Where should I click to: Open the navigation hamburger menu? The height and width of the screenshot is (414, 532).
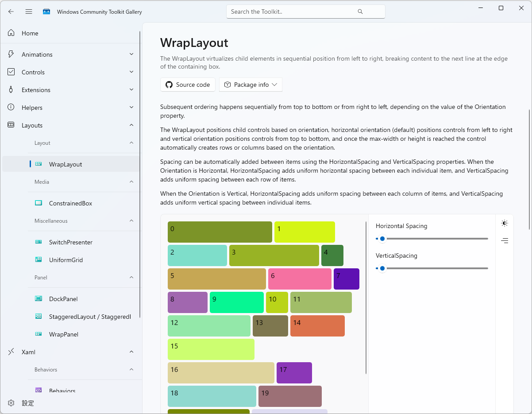click(28, 12)
